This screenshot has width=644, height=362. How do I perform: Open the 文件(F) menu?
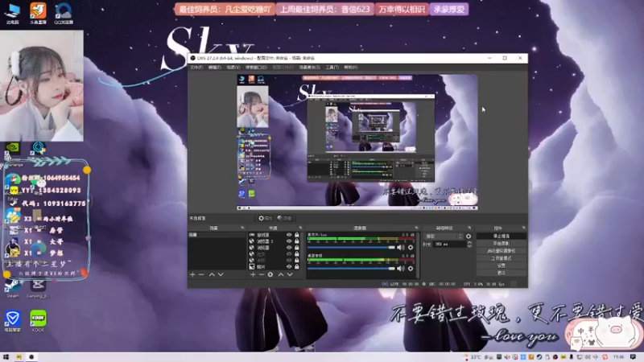[x=196, y=68]
